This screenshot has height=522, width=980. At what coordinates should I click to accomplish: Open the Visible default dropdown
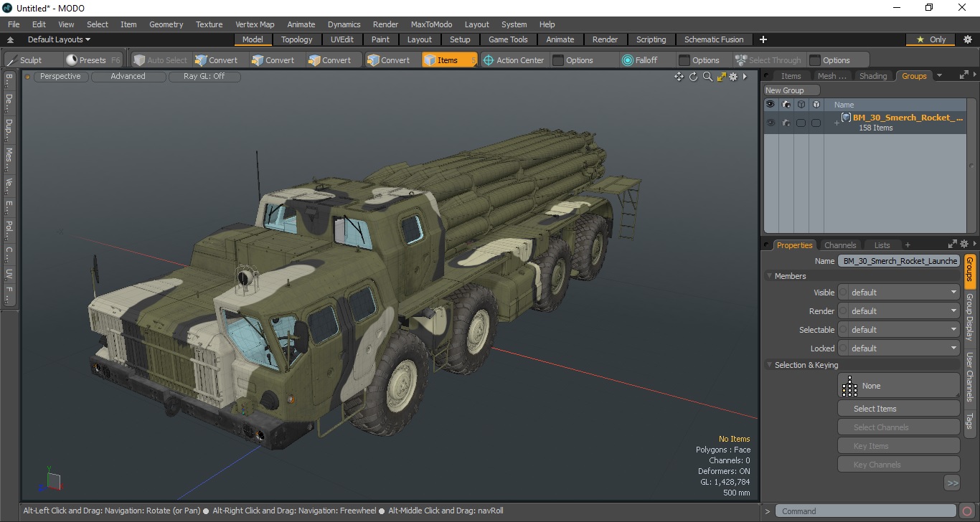tap(904, 293)
